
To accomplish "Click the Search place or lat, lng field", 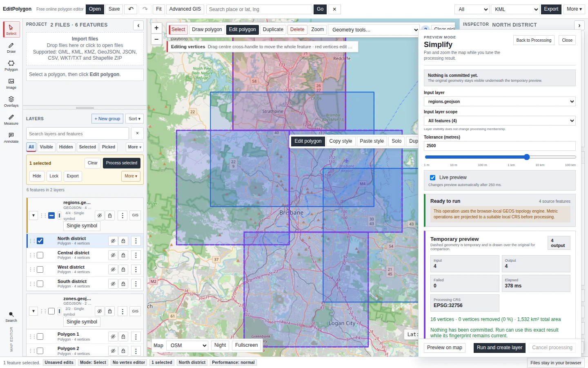I will click(259, 9).
